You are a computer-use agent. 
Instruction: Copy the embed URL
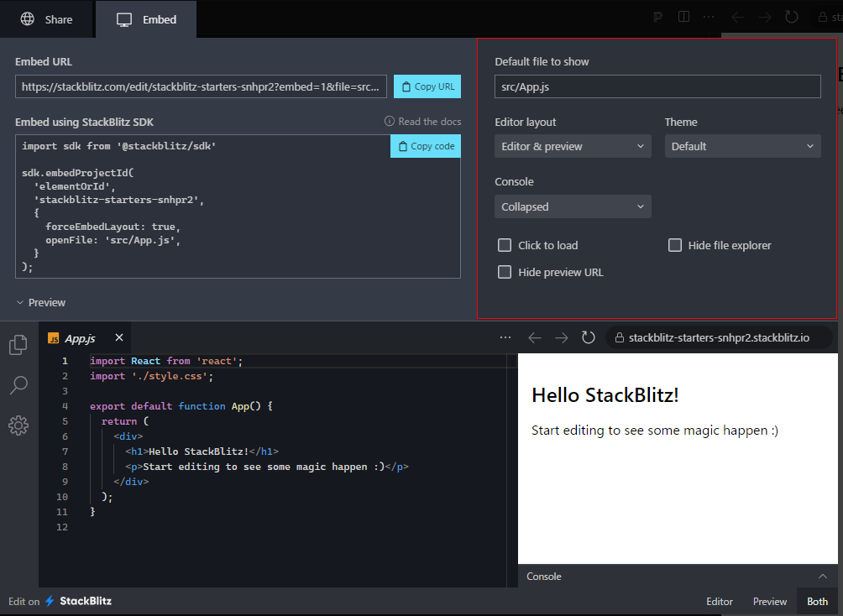click(x=427, y=86)
